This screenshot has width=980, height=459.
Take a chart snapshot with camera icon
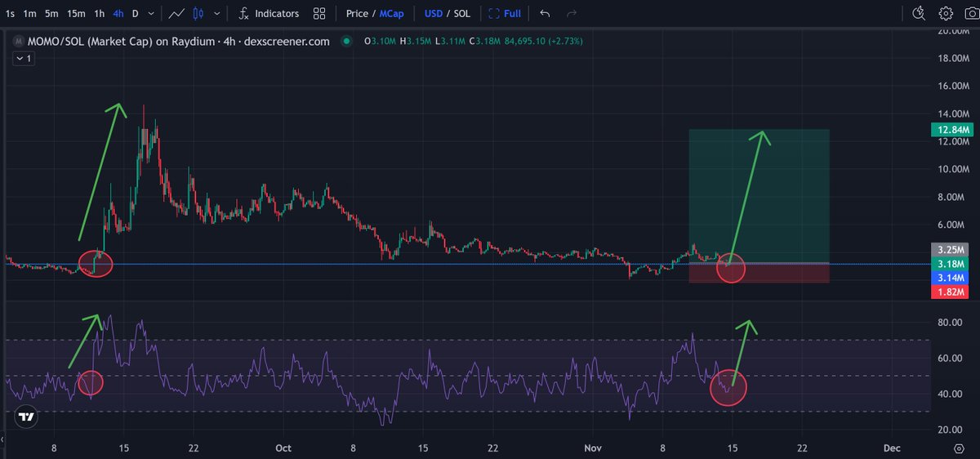(x=970, y=13)
